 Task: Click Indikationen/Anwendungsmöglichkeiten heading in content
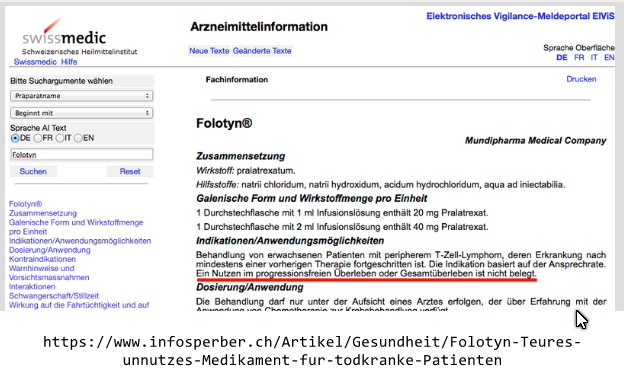pos(290,241)
